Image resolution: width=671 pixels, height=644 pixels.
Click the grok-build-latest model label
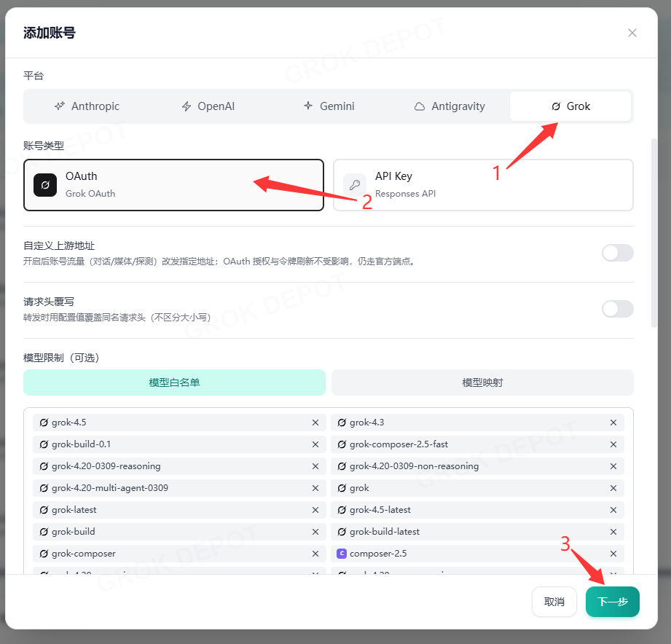pyautogui.click(x=385, y=532)
